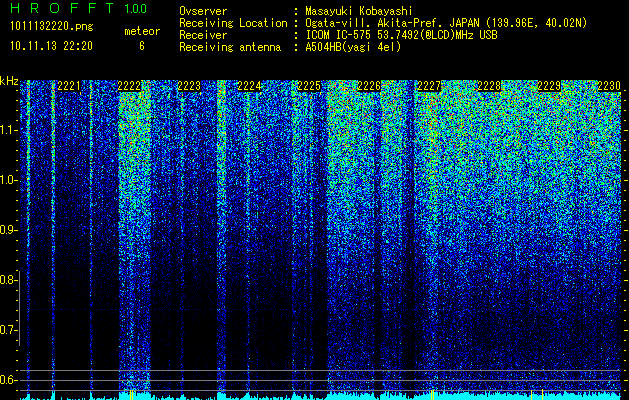Click the 2228 time marker

pyautogui.click(x=489, y=86)
